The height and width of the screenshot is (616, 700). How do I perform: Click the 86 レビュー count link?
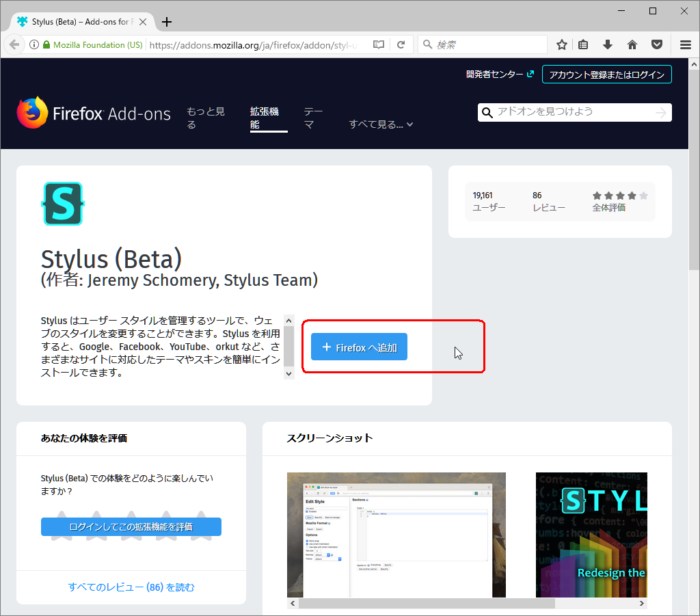coord(549,201)
